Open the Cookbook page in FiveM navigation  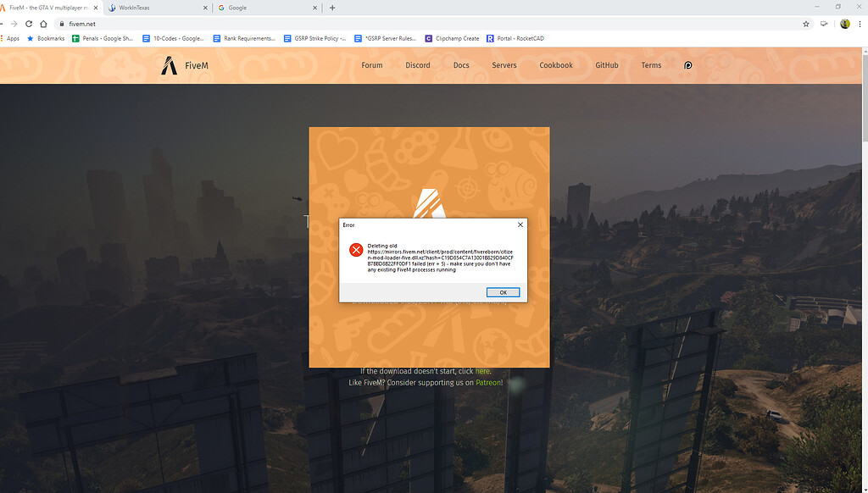pyautogui.click(x=555, y=65)
